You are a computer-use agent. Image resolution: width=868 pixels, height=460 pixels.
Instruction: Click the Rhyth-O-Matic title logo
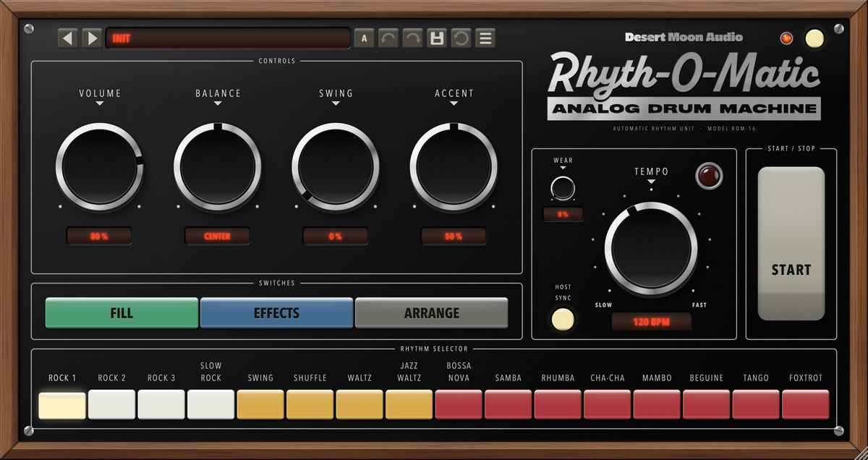[x=684, y=73]
